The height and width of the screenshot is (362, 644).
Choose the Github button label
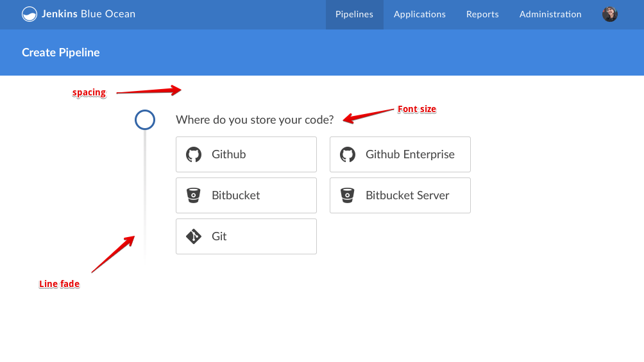click(x=229, y=154)
